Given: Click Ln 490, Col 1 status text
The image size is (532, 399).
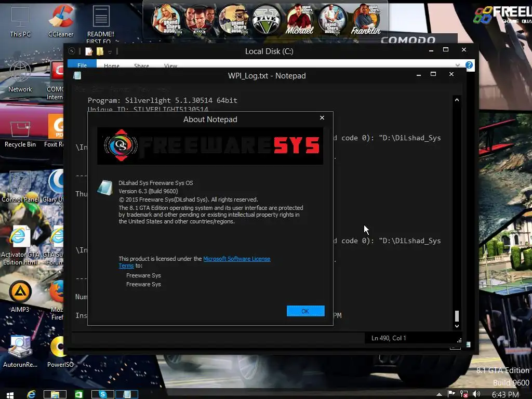Looking at the screenshot, I should pos(389,338).
